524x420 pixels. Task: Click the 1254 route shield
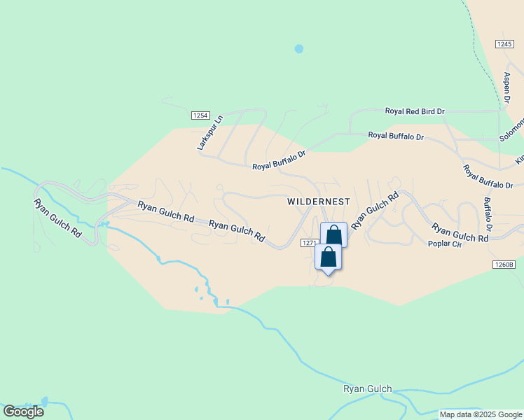pos(200,115)
